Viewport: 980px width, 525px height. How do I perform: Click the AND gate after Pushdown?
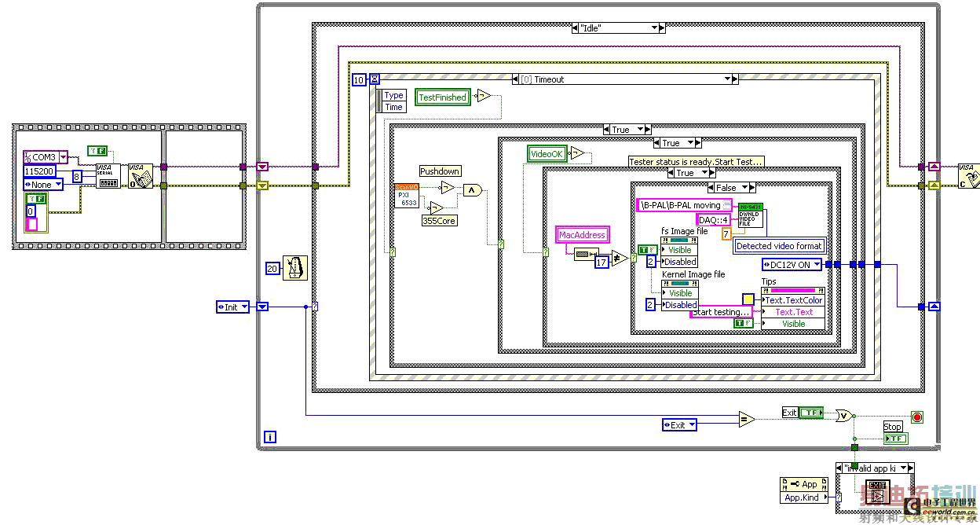coord(471,189)
